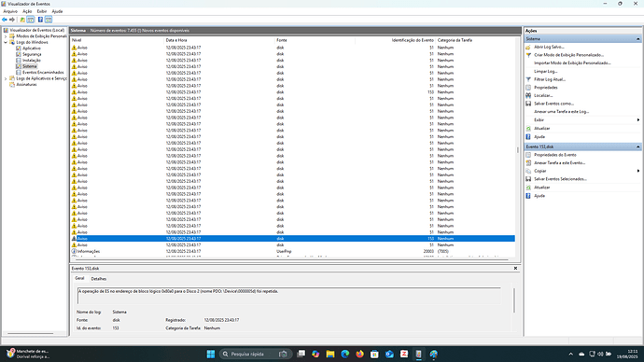Screen dimensions: 644x362
Task: Click Salvar Eventos como action
Action: 553,104
